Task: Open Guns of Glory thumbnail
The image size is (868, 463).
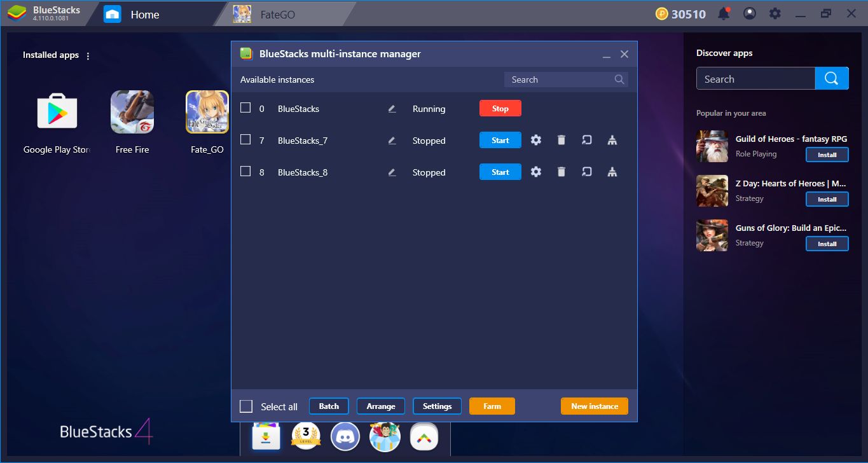Action: point(712,235)
